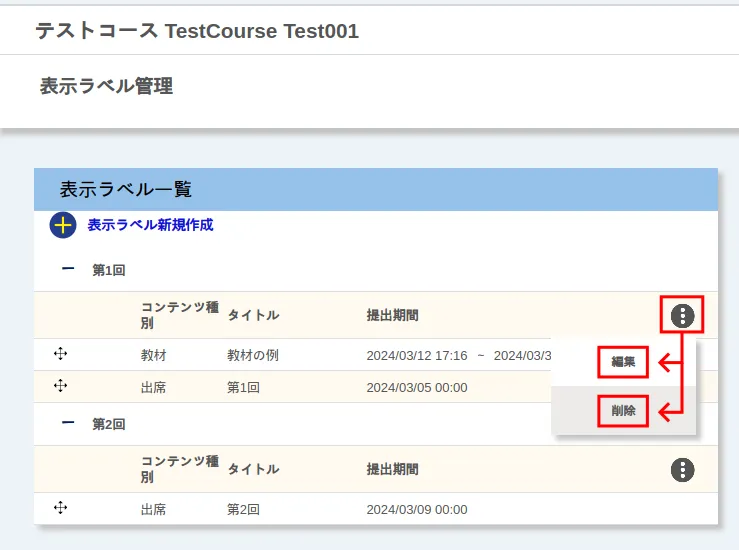The height and width of the screenshot is (550, 739).
Task: Click move handle beside 出席 第2回 row
Action: 60,508
